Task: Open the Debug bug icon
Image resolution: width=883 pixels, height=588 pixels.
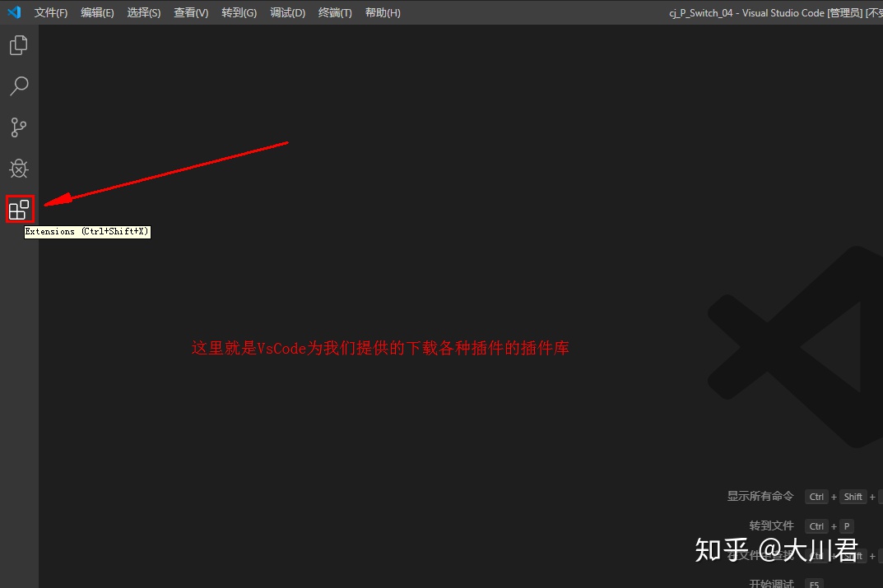Action: point(19,169)
